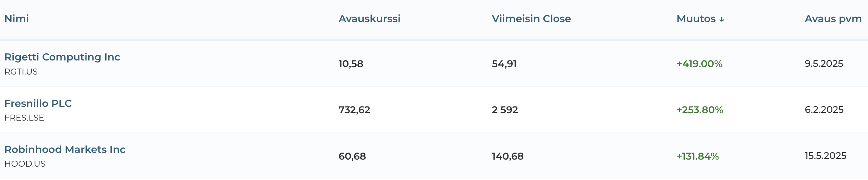
Task: Click Rigetti opening date 9.5.2025
Action: pyautogui.click(x=824, y=64)
